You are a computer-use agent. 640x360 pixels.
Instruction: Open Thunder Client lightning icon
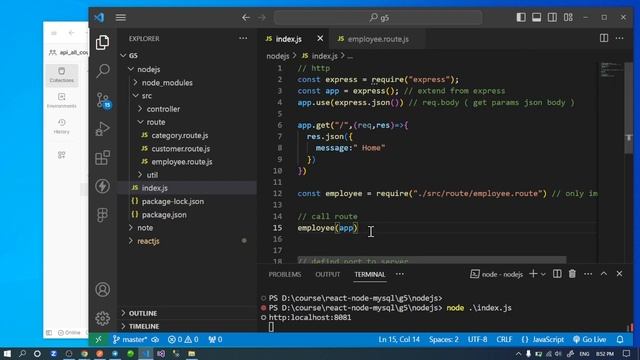tap(102, 186)
